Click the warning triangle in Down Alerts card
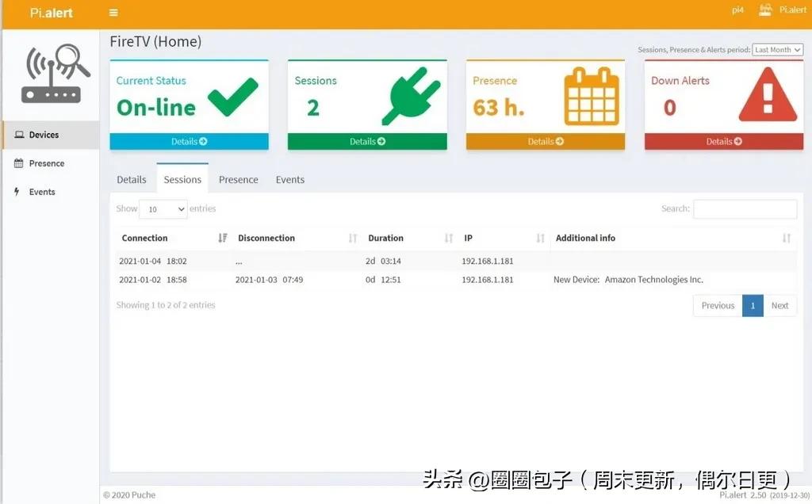The height and width of the screenshot is (504, 812). pos(768,94)
